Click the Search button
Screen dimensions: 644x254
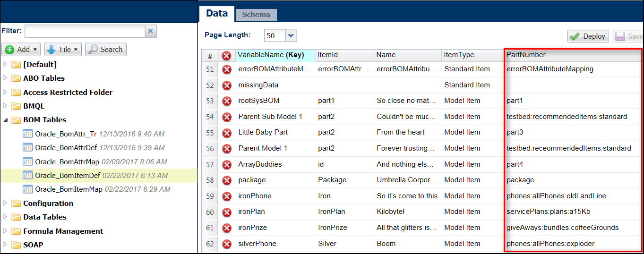pos(106,49)
